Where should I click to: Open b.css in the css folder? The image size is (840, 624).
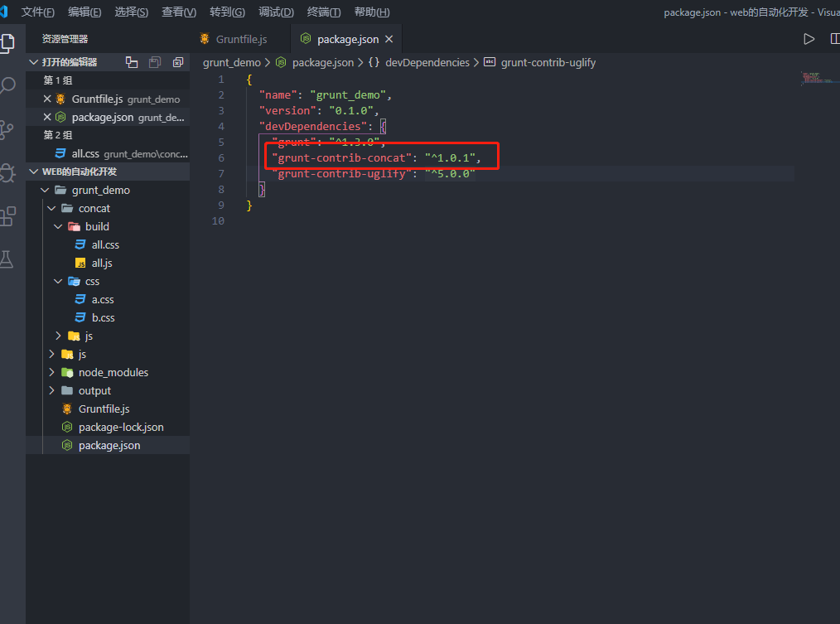point(103,318)
